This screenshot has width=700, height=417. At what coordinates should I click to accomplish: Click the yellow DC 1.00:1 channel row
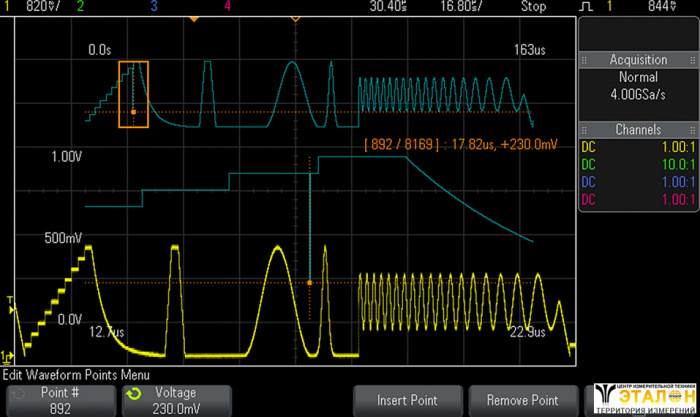pyautogui.click(x=638, y=147)
